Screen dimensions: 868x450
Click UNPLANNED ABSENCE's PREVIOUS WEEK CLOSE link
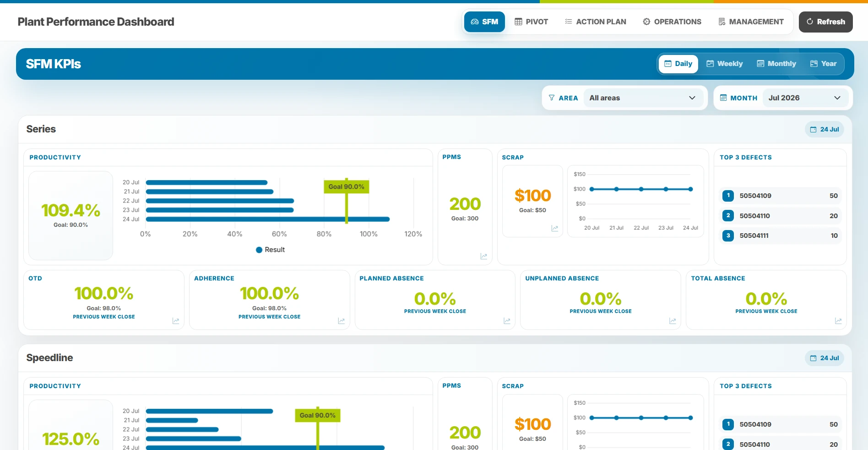point(601,311)
